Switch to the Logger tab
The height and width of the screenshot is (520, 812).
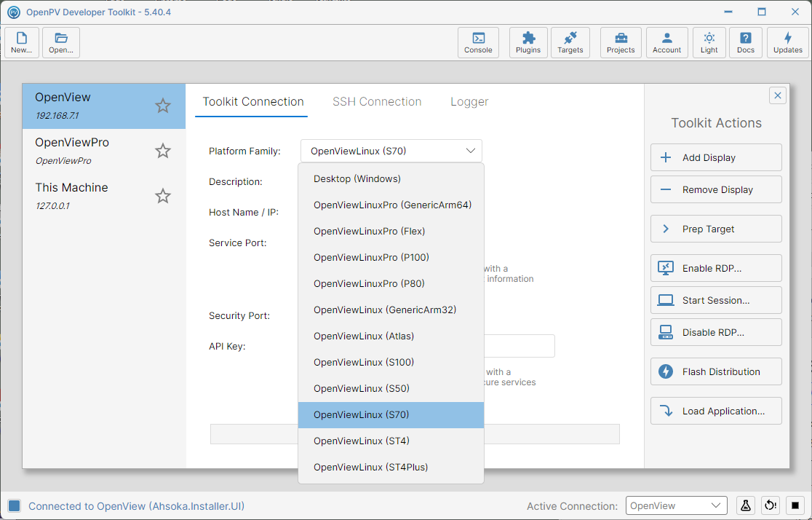tap(469, 102)
